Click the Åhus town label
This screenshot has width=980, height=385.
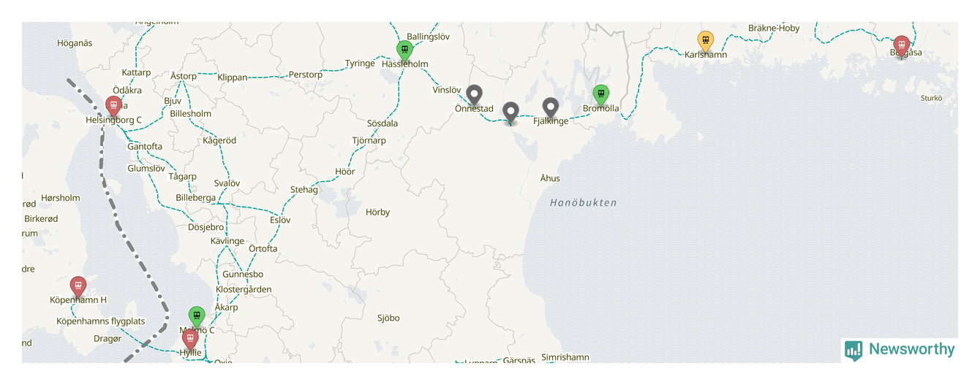point(550,178)
